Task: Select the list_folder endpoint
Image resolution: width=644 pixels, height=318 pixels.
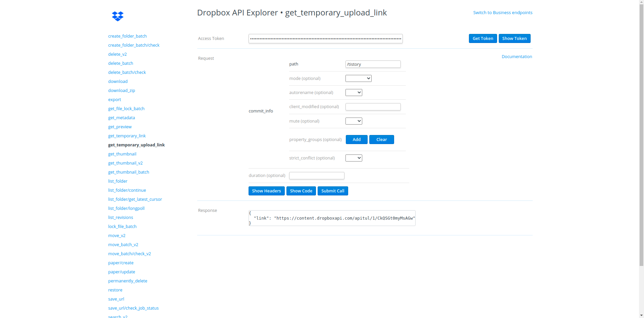Action: pyautogui.click(x=117, y=181)
